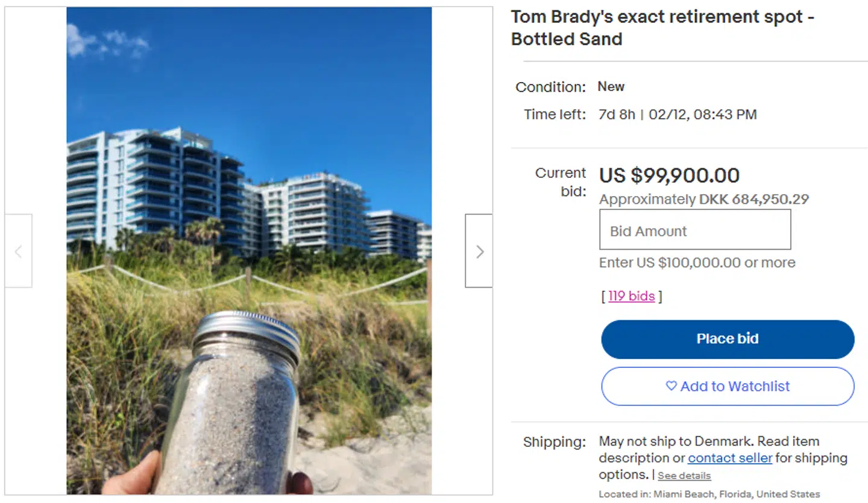Click the previous image arrow
This screenshot has width=868, height=503.
click(18, 251)
